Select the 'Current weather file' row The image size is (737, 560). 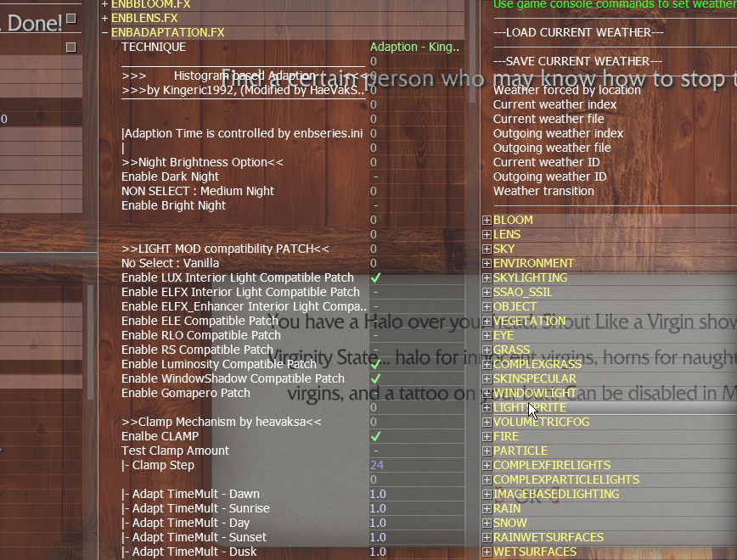pos(549,120)
